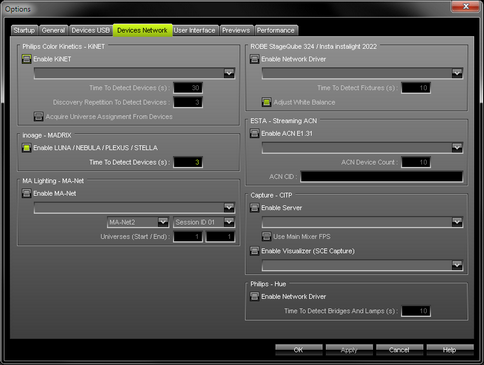This screenshot has width=484, height=365.
Task: Enable the MA-Net checkbox
Action: (26, 193)
